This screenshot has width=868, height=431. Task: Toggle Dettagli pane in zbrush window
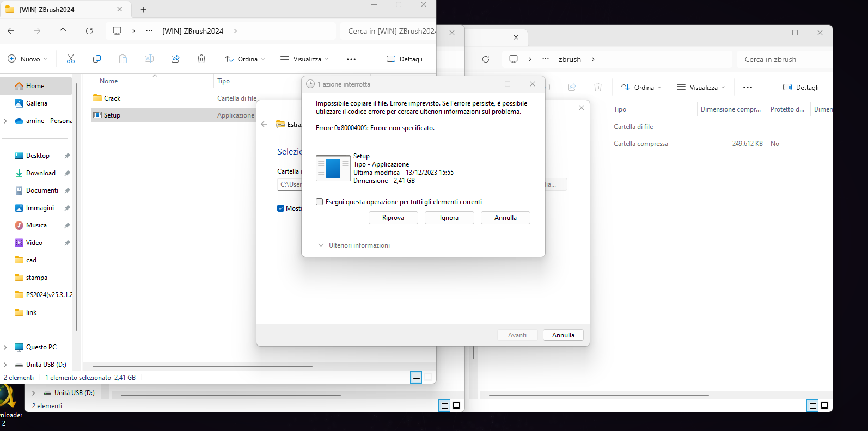801,87
